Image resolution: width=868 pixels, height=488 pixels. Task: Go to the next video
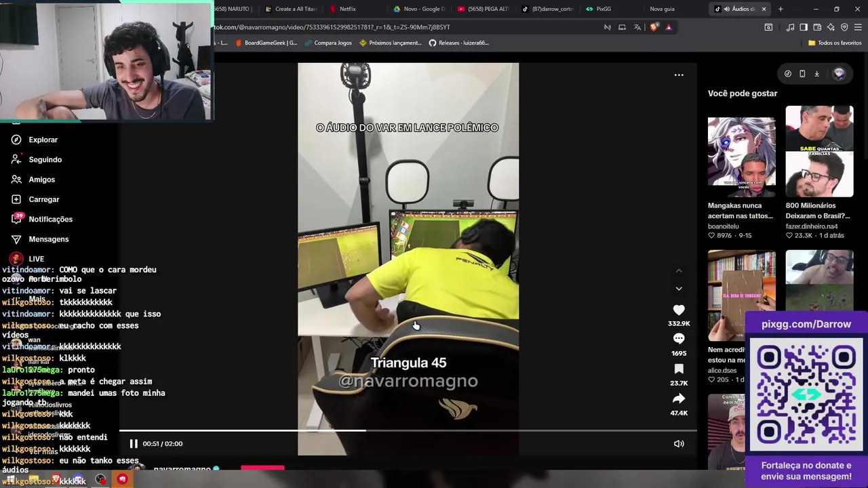[679, 289]
